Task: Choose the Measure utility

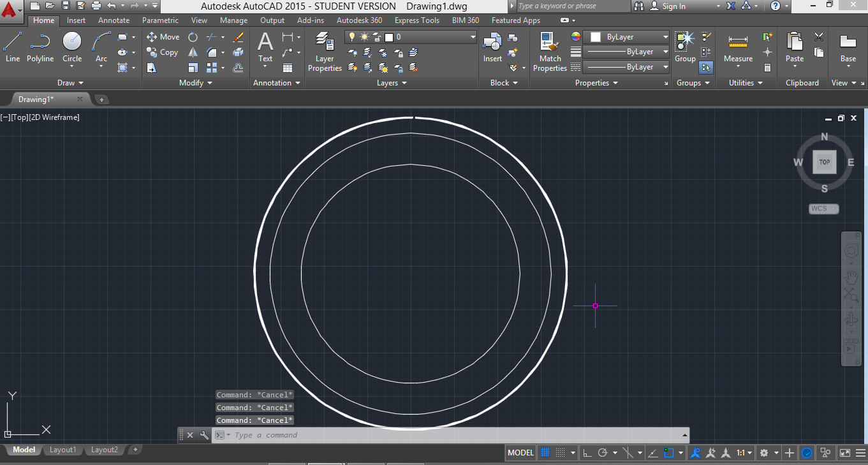Action: click(738, 48)
